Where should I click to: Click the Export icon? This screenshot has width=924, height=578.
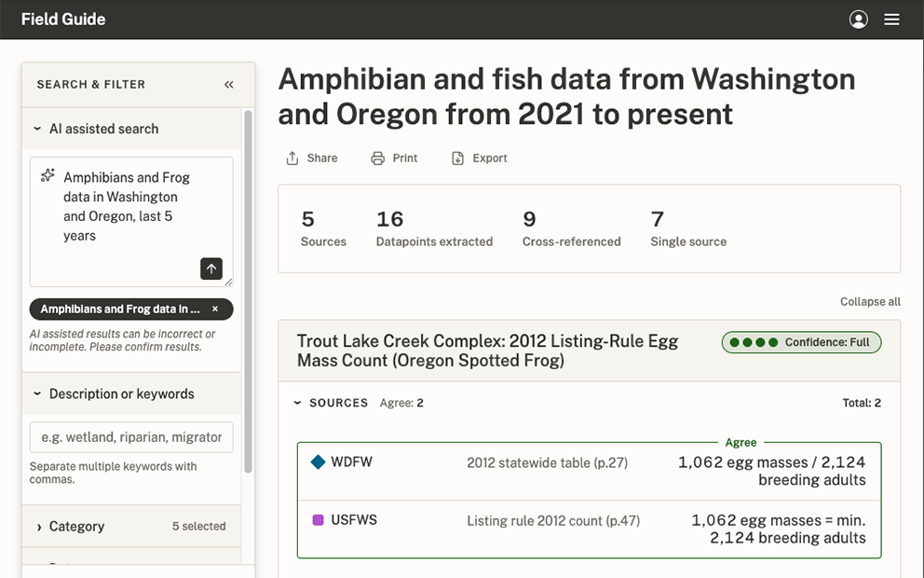click(x=457, y=158)
